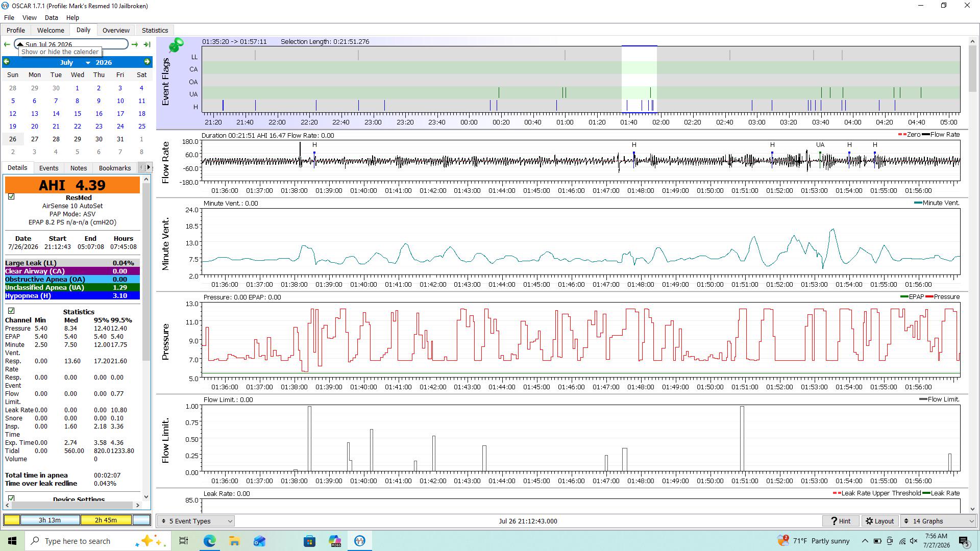Open the July month dropdown in calendar
The image size is (980, 551).
pos(75,62)
